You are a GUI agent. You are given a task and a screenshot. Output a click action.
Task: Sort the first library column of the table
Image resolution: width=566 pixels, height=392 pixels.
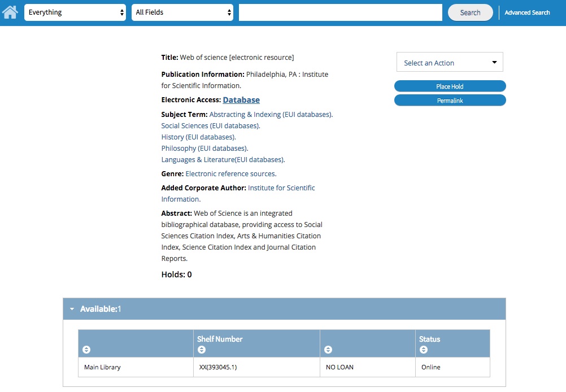(86, 350)
